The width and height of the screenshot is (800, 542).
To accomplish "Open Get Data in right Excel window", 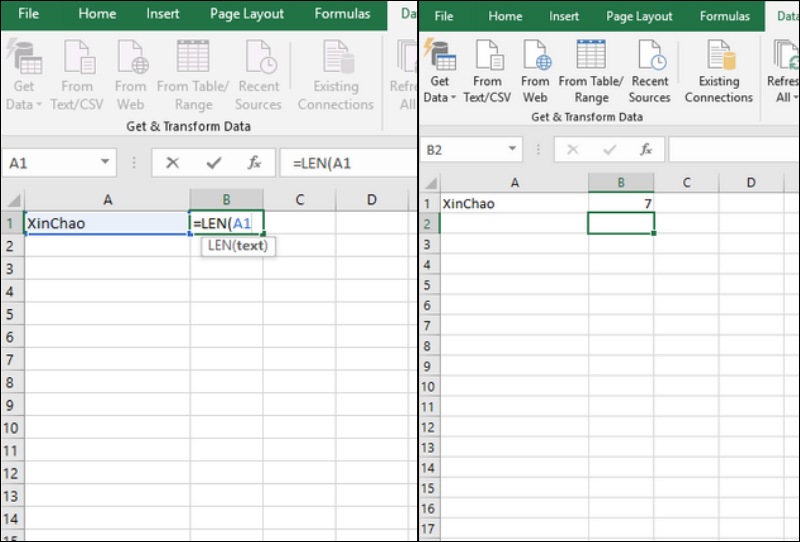I will [x=439, y=70].
